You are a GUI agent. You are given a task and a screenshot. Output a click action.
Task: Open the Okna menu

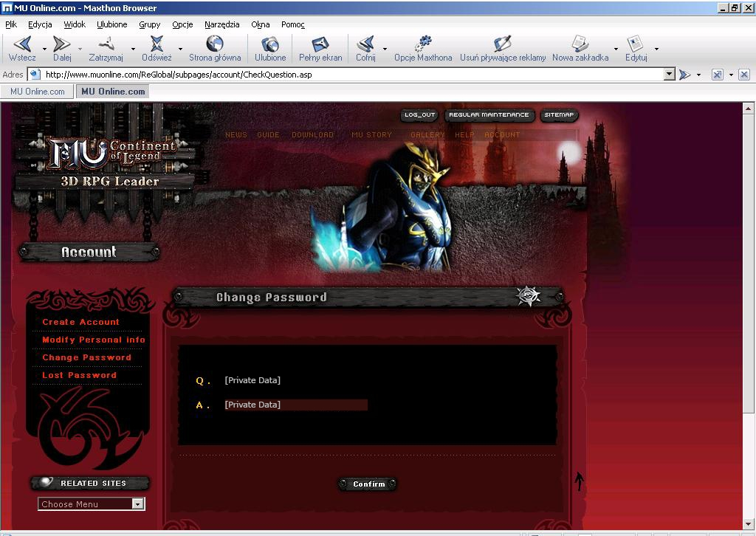pyautogui.click(x=261, y=24)
